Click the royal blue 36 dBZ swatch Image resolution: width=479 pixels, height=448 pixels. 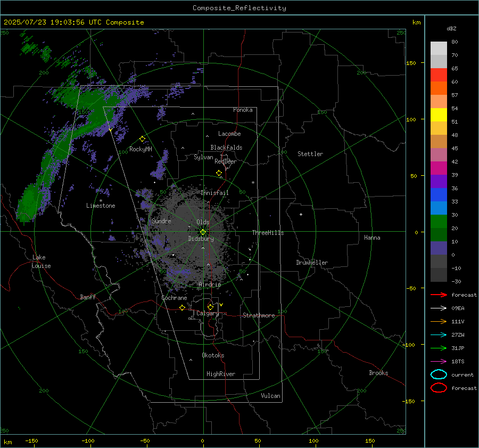click(439, 194)
